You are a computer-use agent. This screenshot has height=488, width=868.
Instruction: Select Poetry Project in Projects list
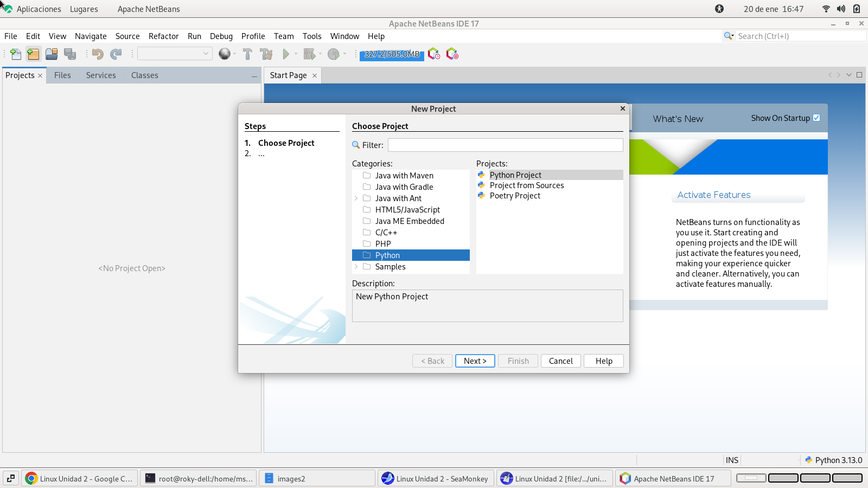pos(515,196)
